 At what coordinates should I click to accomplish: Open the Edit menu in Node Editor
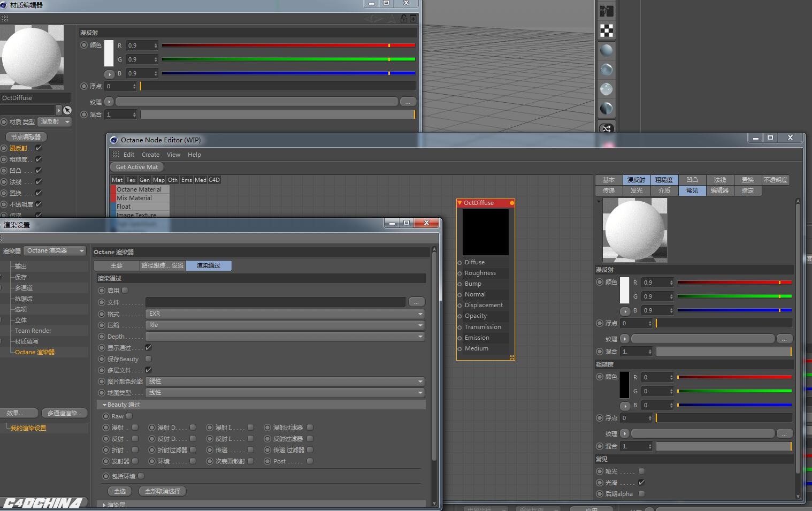[x=129, y=155]
